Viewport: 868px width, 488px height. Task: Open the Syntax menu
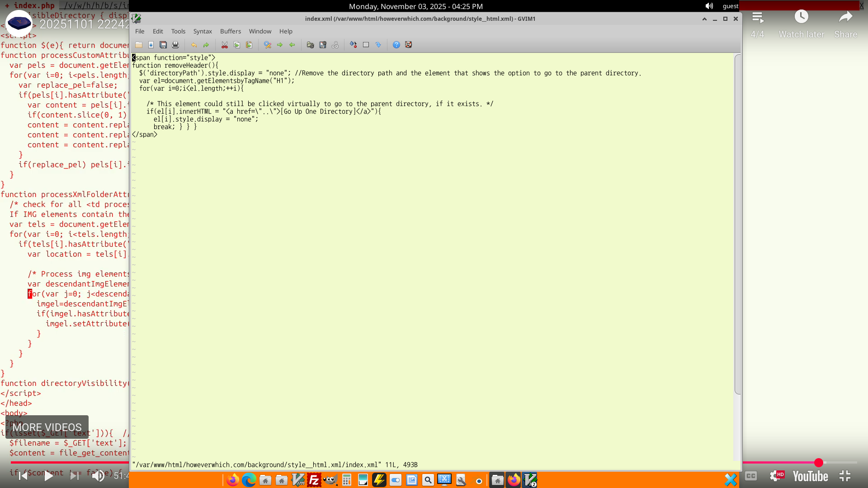pos(202,31)
